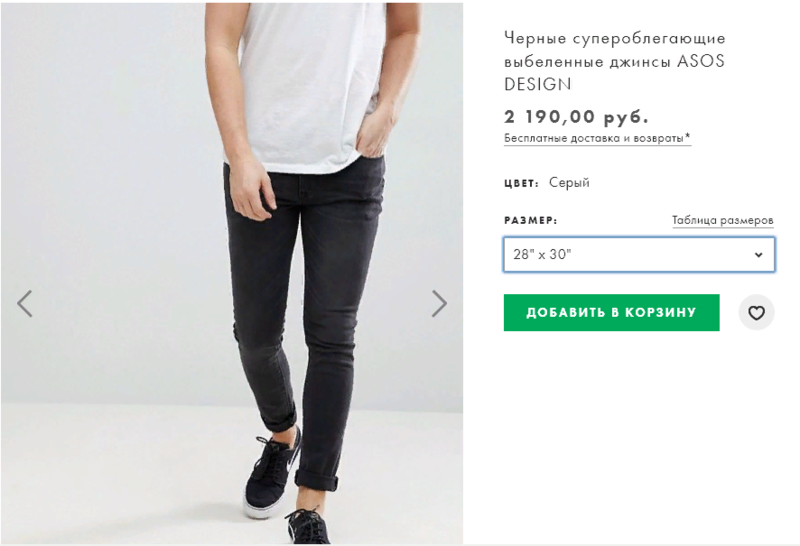Save item with the heart icon
The image size is (800, 546).
(756, 313)
